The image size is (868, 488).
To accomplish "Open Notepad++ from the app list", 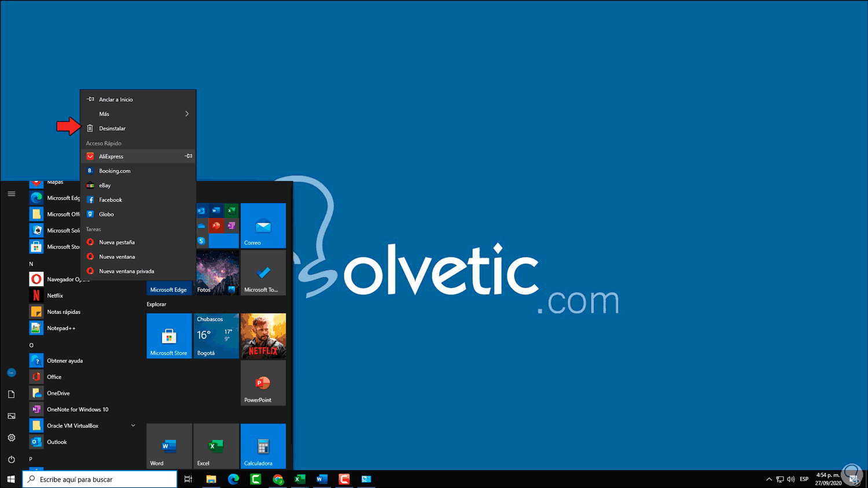I will [x=84, y=328].
